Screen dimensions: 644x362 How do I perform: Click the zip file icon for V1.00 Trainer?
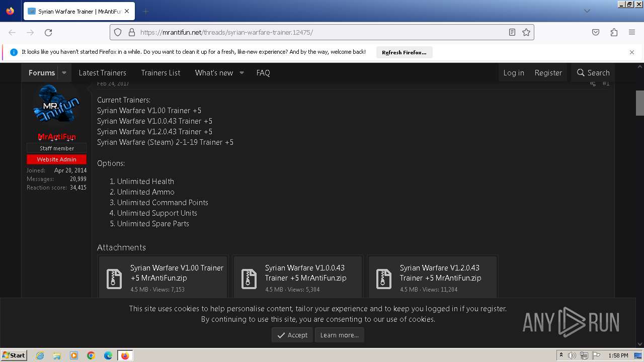[x=114, y=279]
